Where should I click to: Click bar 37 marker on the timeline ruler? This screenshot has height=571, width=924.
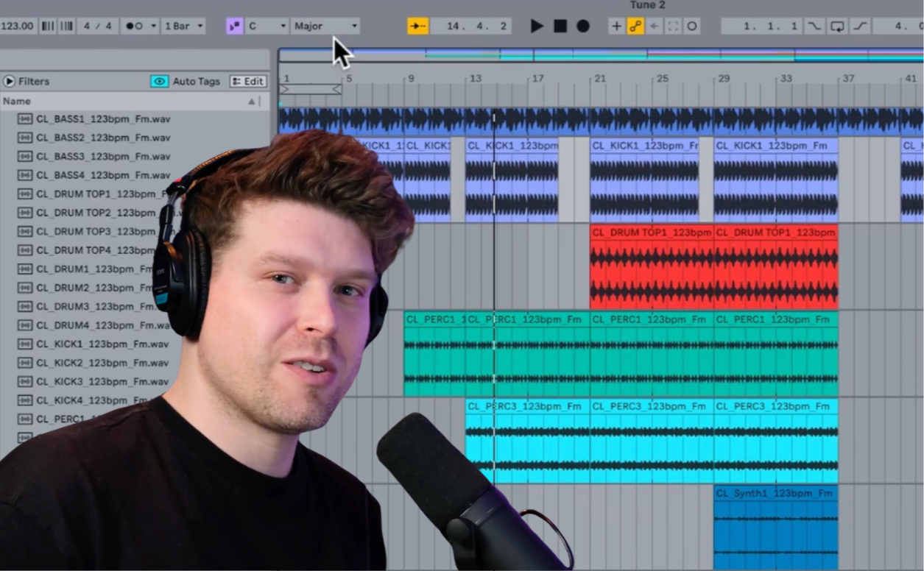848,78
